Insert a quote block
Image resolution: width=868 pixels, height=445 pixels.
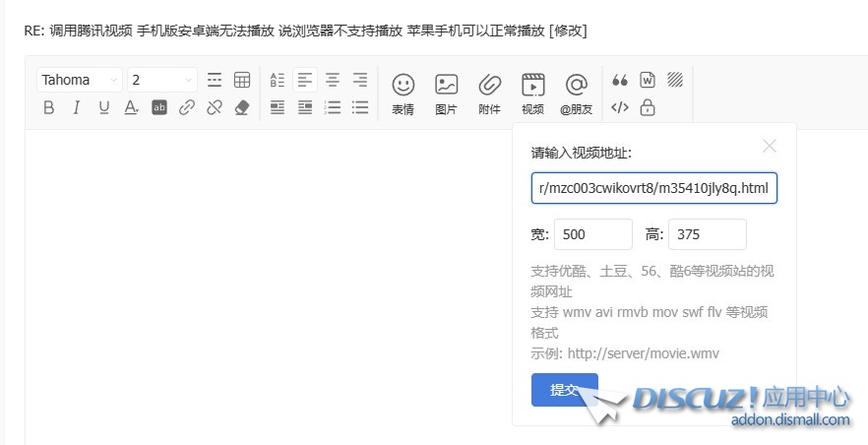620,80
